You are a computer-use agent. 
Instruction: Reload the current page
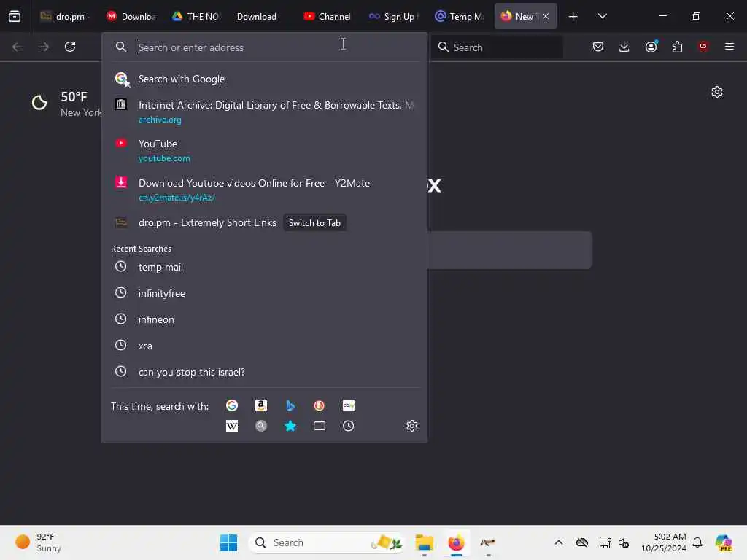(70, 47)
